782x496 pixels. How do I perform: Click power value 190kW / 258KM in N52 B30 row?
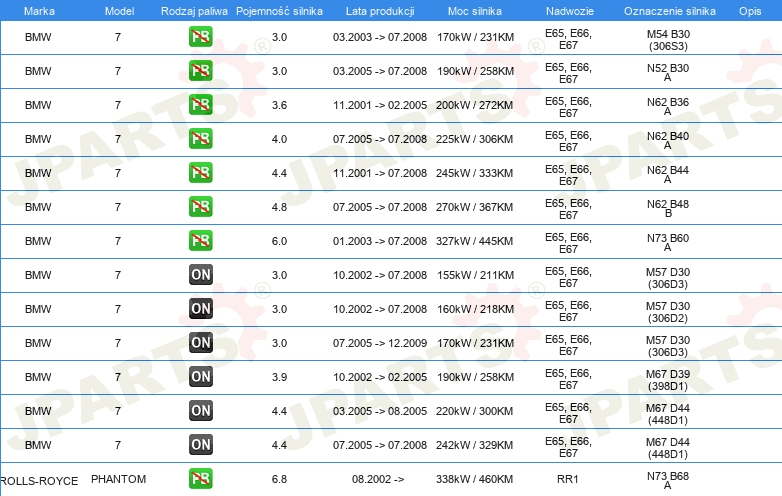click(475, 71)
